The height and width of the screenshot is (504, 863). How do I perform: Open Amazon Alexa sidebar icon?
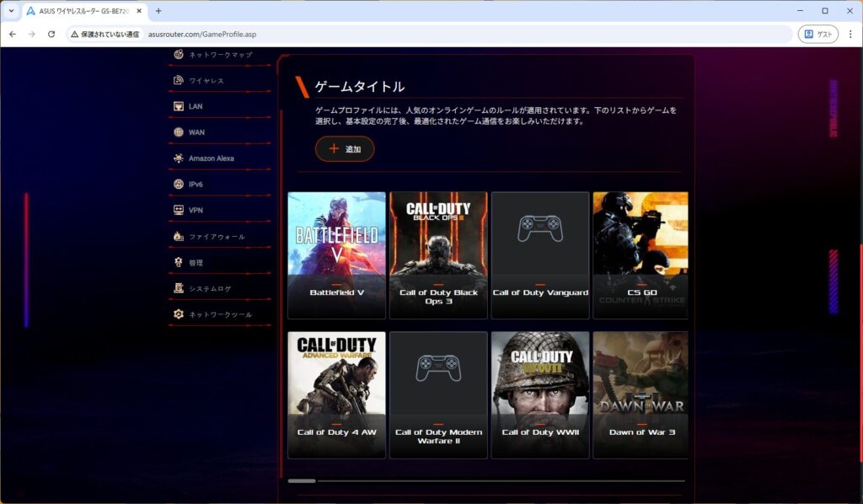(179, 158)
